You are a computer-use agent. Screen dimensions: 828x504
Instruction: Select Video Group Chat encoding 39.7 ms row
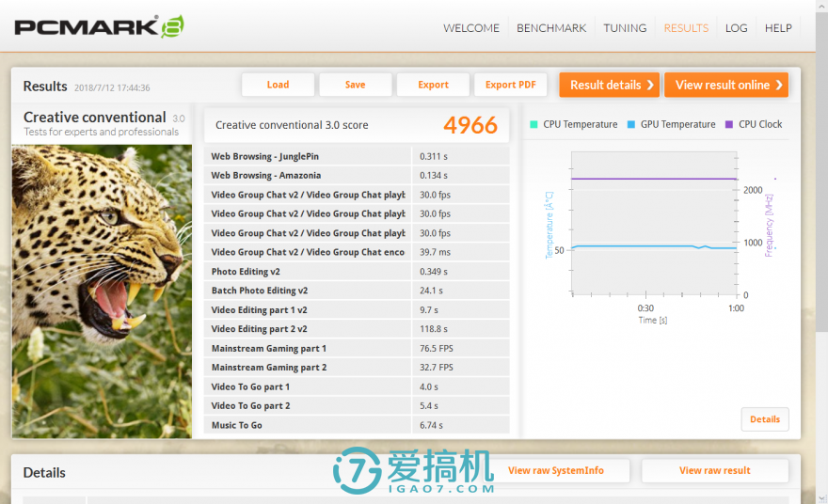pyautogui.click(x=357, y=252)
